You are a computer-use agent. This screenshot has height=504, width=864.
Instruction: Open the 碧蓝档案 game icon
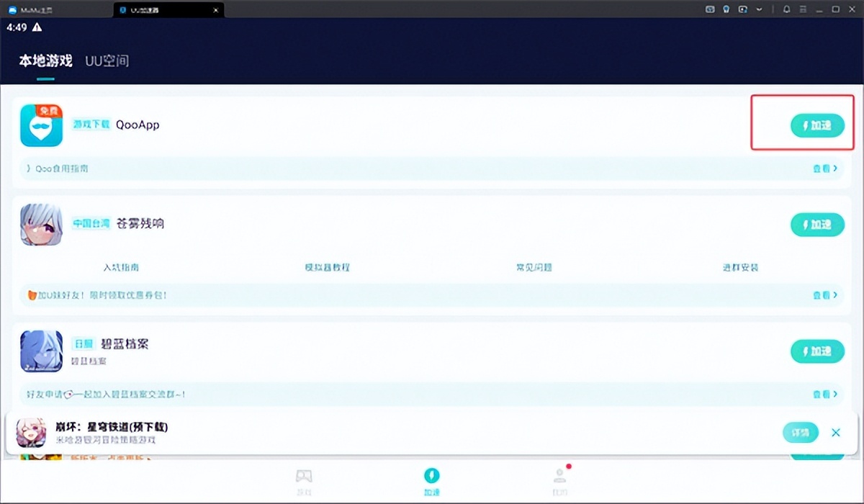(x=42, y=351)
